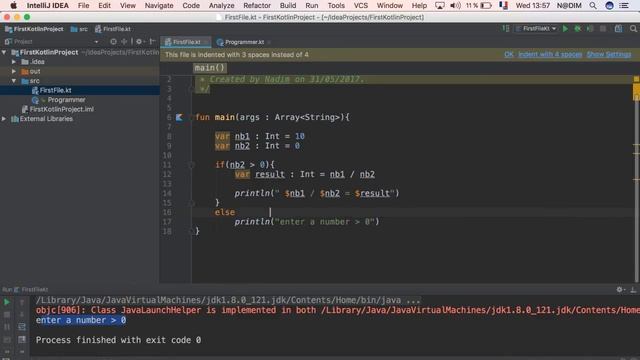Image resolution: width=640 pixels, height=360 pixels.
Task: Click the Stop square in the top toolbar
Action: click(x=603, y=29)
